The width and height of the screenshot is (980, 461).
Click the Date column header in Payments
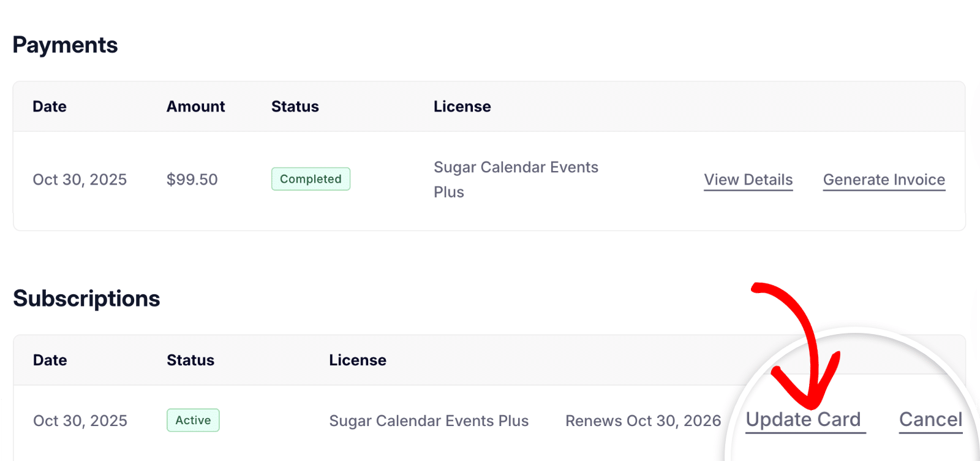pyautogui.click(x=49, y=106)
